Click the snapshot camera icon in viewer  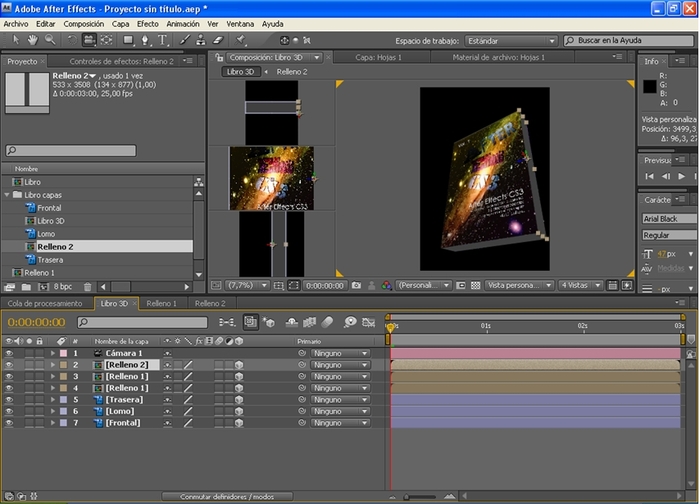(x=356, y=285)
